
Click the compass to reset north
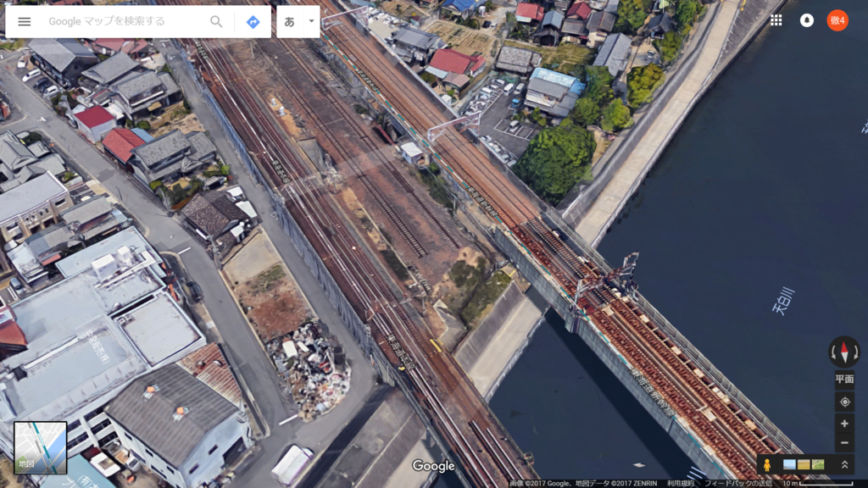[x=844, y=352]
